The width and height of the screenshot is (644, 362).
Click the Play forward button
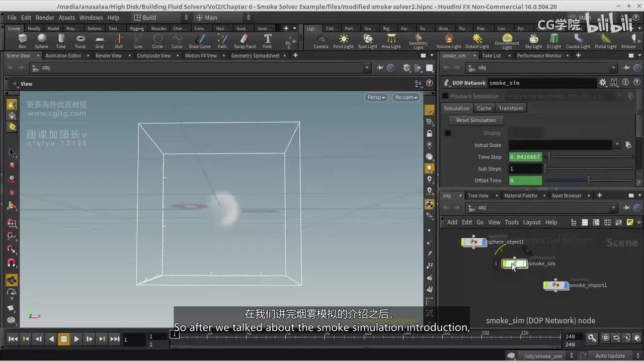(x=76, y=339)
